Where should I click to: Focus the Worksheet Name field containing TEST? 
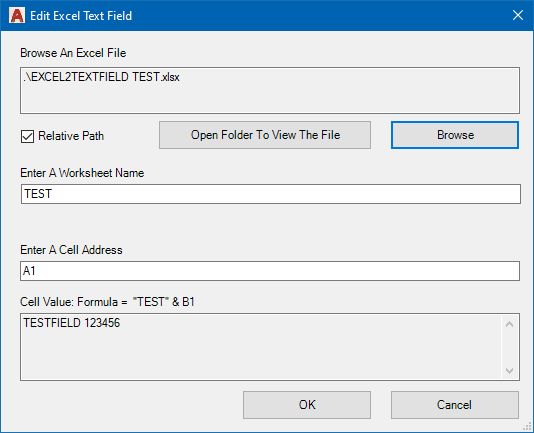tap(271, 194)
